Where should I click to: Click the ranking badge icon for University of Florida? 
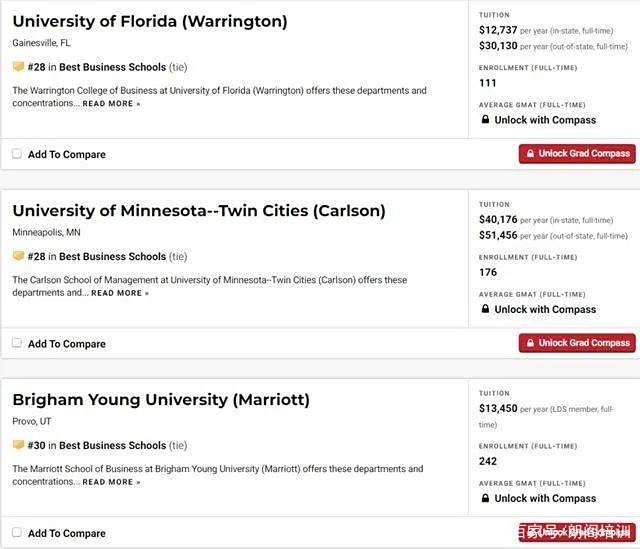18,66
